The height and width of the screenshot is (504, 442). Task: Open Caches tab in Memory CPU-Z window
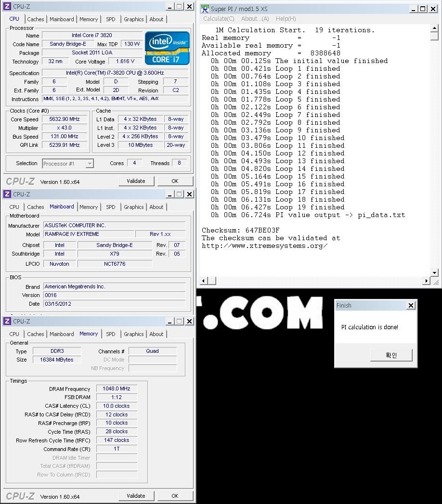coord(35,334)
